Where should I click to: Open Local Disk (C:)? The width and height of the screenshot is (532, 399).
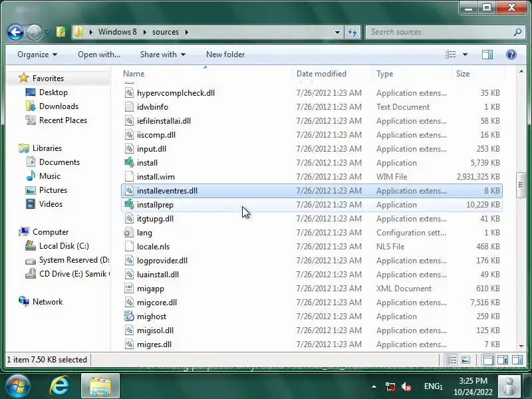coord(64,246)
